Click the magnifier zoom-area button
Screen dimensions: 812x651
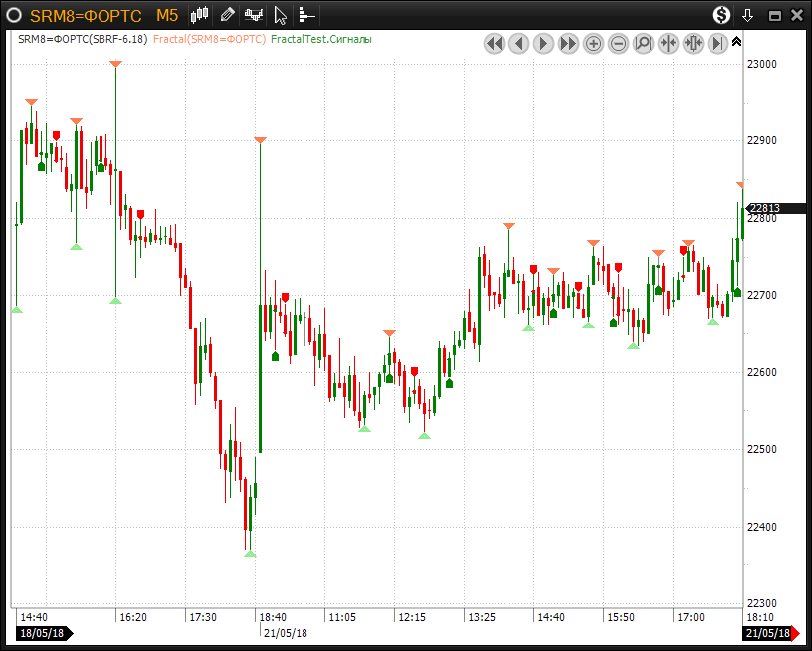pos(643,43)
